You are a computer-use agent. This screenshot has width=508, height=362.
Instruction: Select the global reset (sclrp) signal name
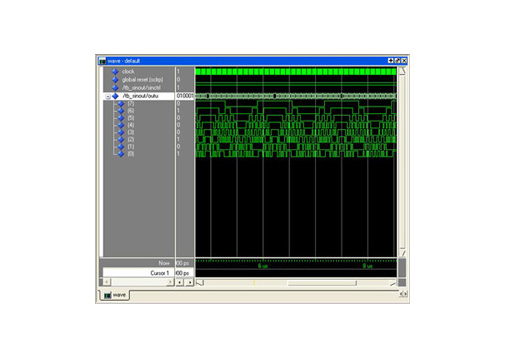point(143,80)
